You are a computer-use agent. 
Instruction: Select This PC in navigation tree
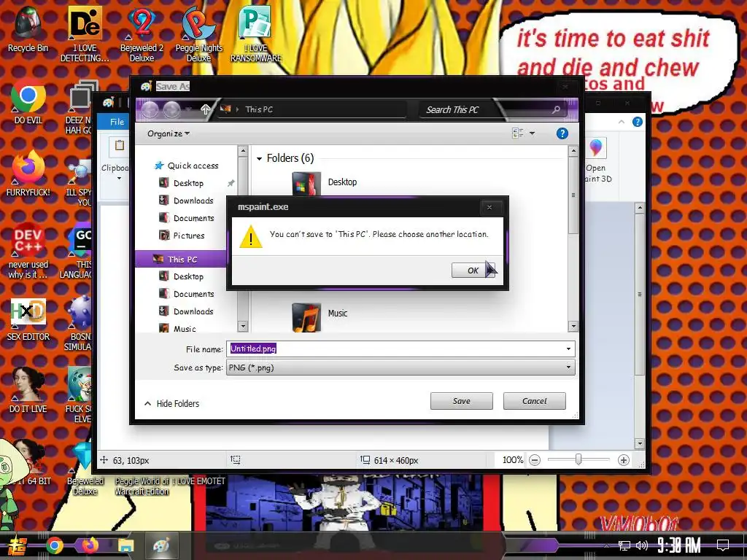tap(181, 260)
